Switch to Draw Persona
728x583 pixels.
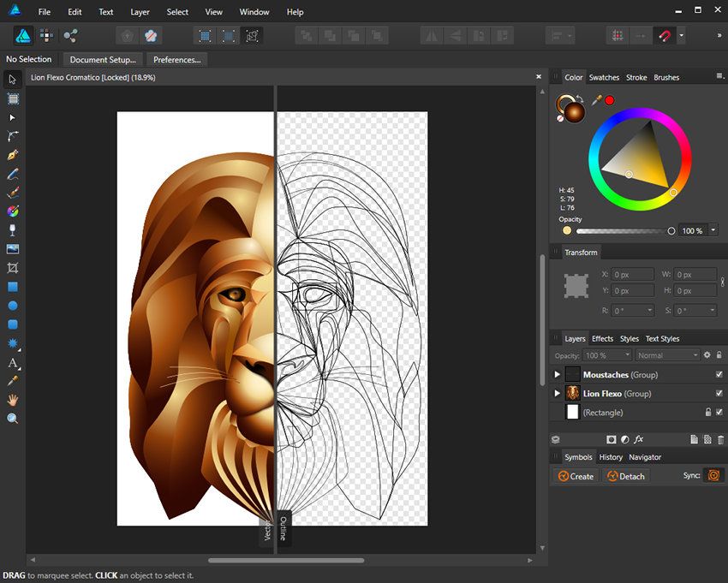23,36
